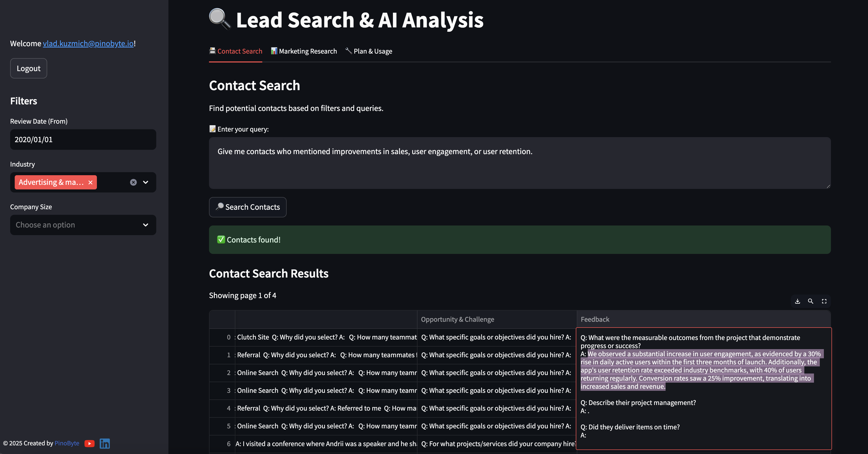The height and width of the screenshot is (454, 868).
Task: Open PinoByte YouTube icon in footer
Action: point(89,443)
